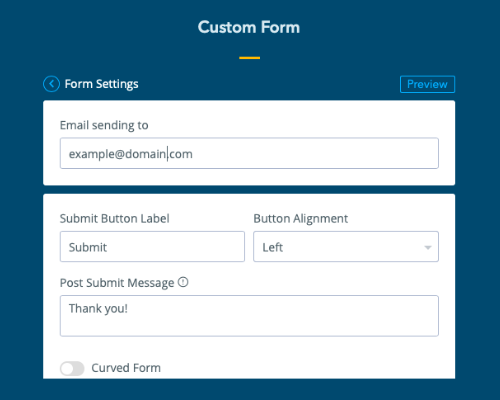Screen dimensions: 500x400
Task: Click the example@domain.com email text
Action: (131, 154)
